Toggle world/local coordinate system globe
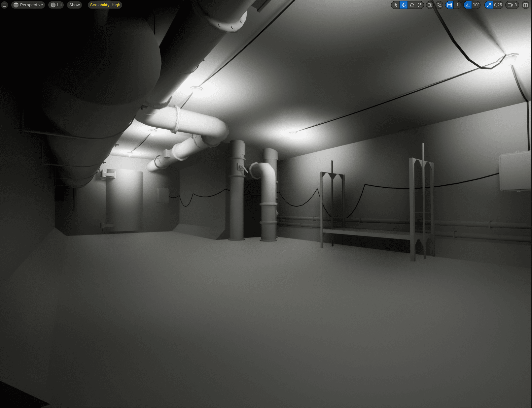This screenshot has width=532, height=408. pos(430,5)
